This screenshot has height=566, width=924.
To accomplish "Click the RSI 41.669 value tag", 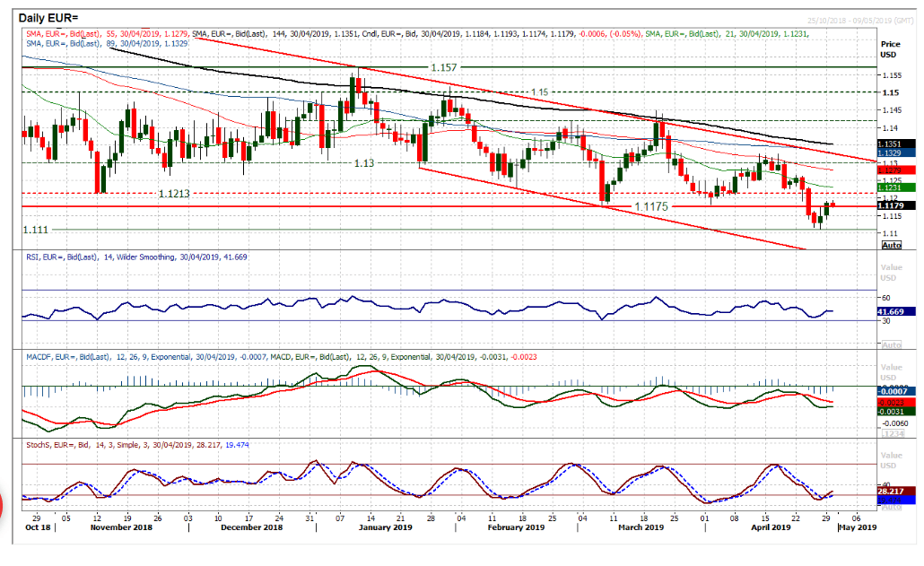I will (x=898, y=310).
